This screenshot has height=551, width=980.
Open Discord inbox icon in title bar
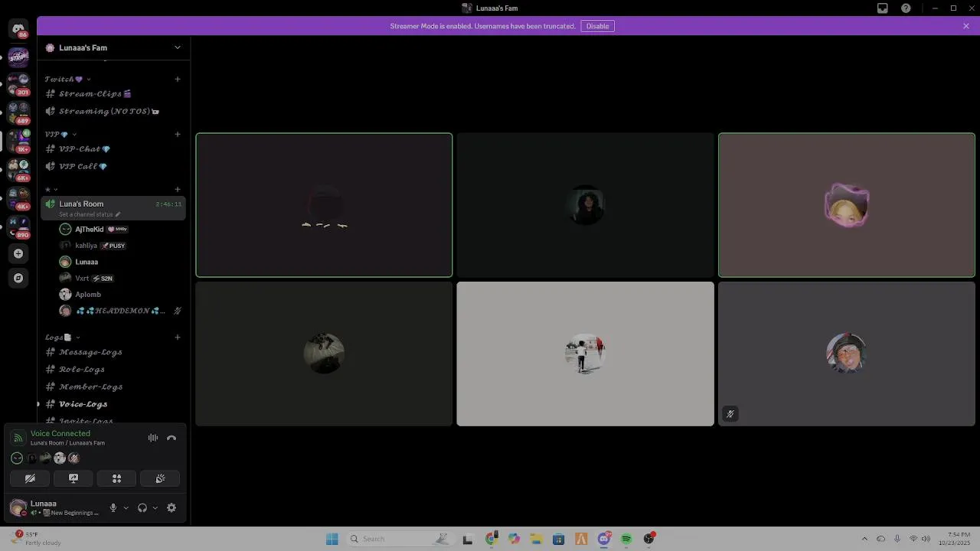[x=883, y=8]
